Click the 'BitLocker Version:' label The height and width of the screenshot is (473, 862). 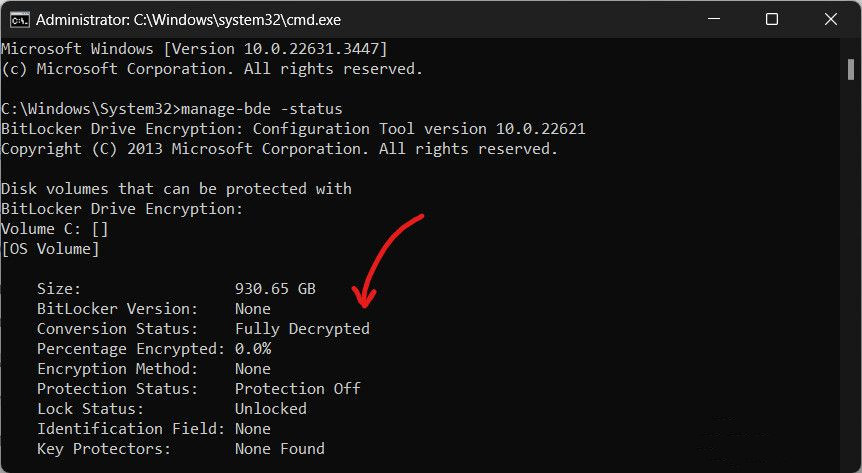(117, 309)
